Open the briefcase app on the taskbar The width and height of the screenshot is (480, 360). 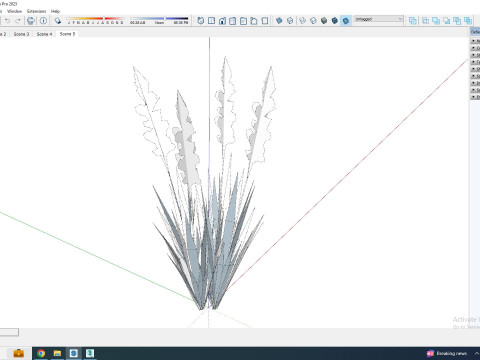19,353
